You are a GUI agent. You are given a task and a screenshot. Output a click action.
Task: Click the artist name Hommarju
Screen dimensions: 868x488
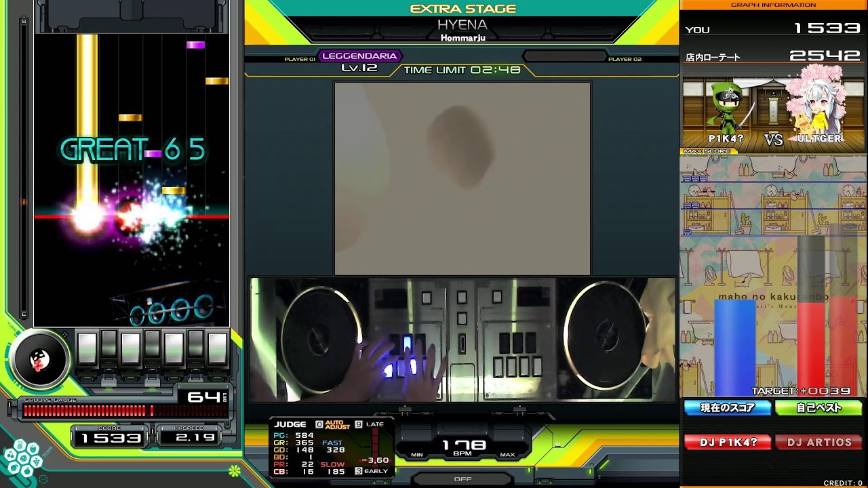pyautogui.click(x=462, y=38)
